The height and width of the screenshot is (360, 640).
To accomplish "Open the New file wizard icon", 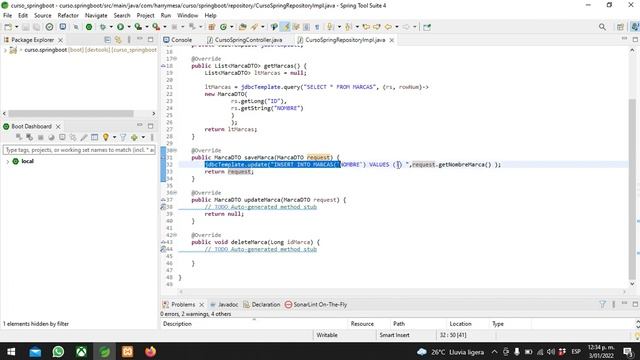I will click(x=8, y=27).
